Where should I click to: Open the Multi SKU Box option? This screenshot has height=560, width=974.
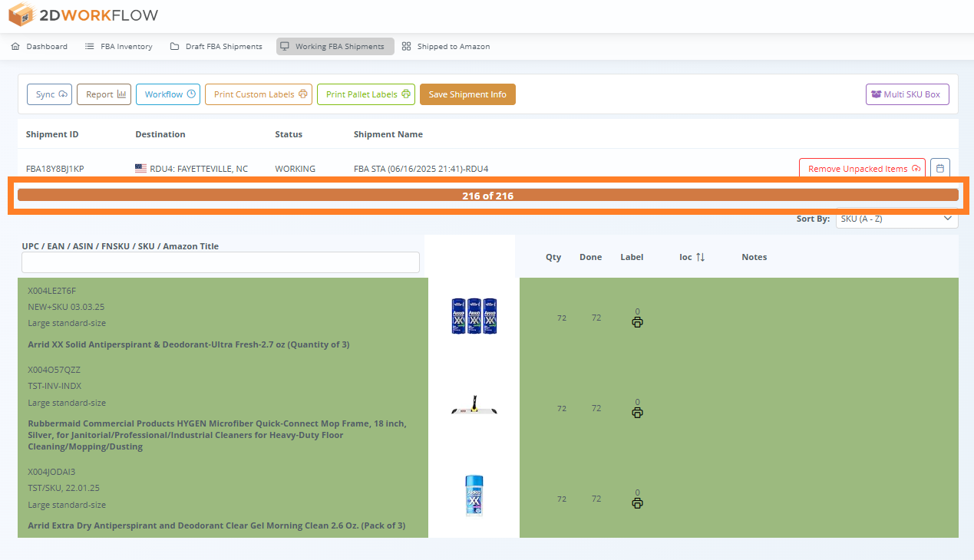(907, 94)
